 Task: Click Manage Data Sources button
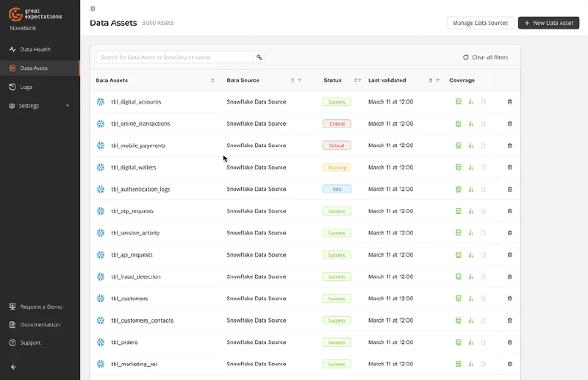coord(480,23)
